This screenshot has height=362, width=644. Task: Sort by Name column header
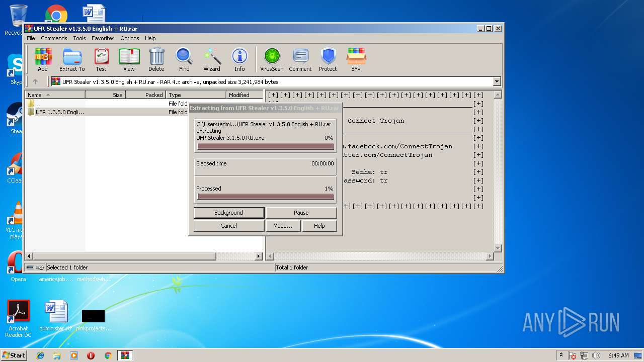pos(55,95)
